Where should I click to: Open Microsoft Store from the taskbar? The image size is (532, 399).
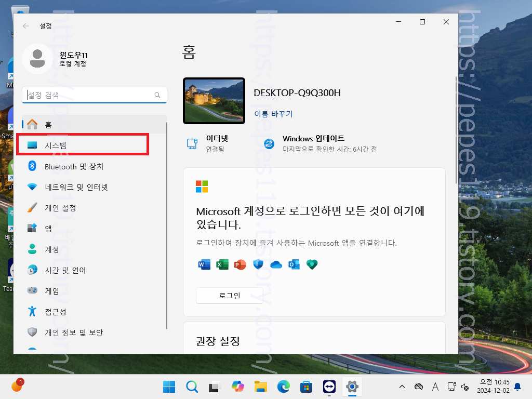pyautogui.click(x=306, y=387)
